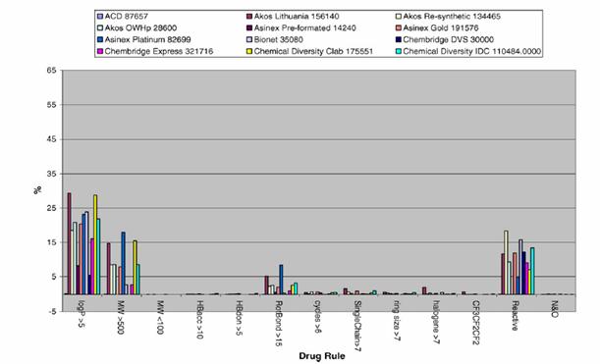Click the Chemical Diversity Clab legend swatch
This screenshot has width=600, height=364.
[249, 51]
